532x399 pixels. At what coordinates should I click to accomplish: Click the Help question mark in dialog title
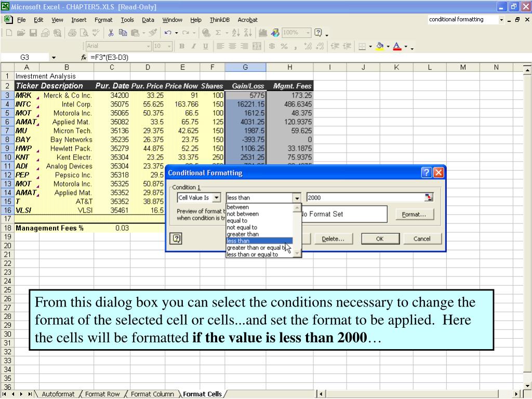click(427, 172)
